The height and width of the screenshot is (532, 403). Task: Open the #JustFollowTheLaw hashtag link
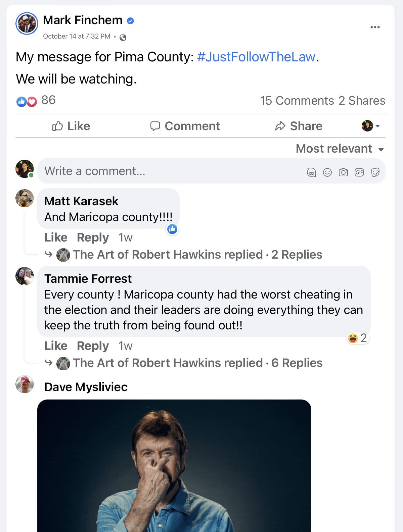point(256,57)
